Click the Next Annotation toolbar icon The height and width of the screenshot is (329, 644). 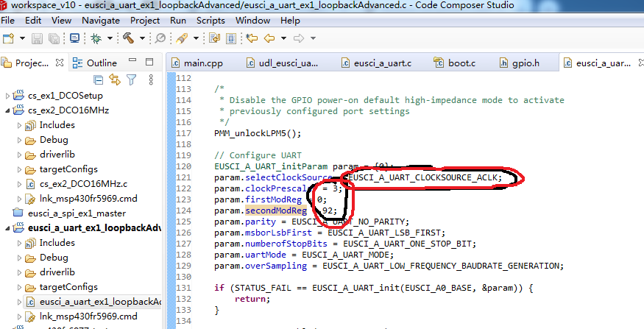point(215,38)
